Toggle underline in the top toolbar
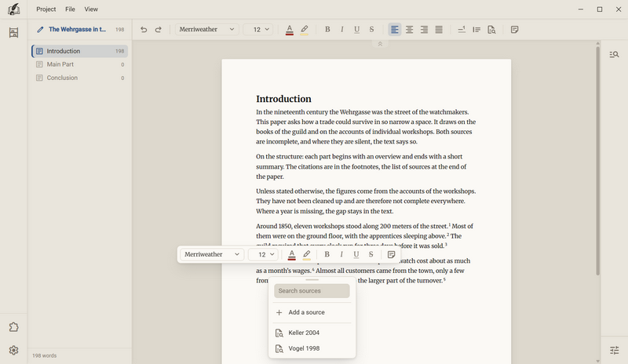Viewport: 628px width, 364px height. click(357, 30)
